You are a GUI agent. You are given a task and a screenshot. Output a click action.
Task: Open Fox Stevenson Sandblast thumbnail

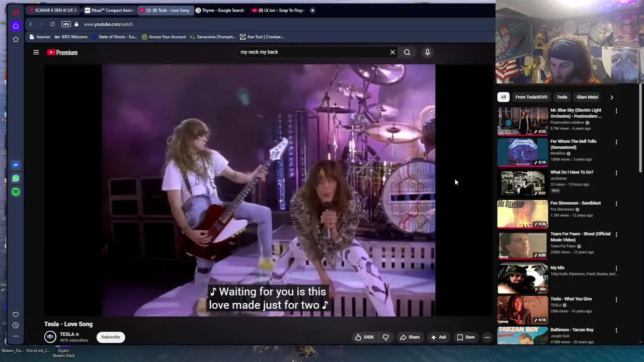[x=523, y=214]
